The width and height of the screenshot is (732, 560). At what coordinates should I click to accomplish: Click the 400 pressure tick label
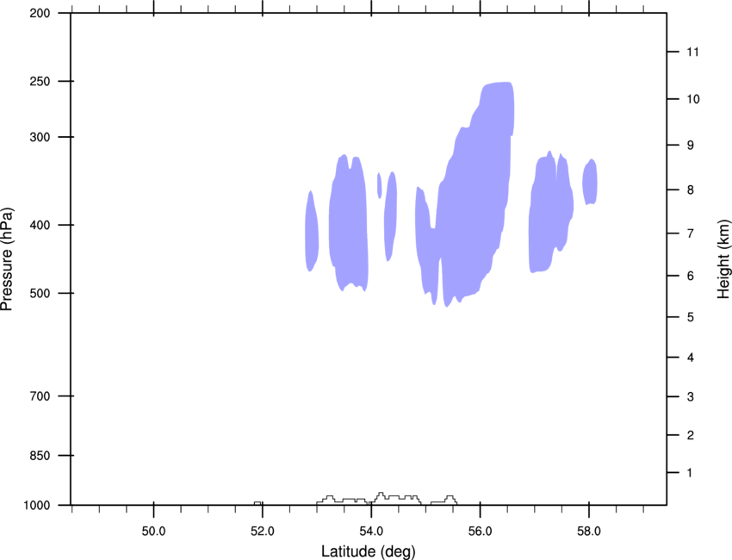(x=40, y=225)
